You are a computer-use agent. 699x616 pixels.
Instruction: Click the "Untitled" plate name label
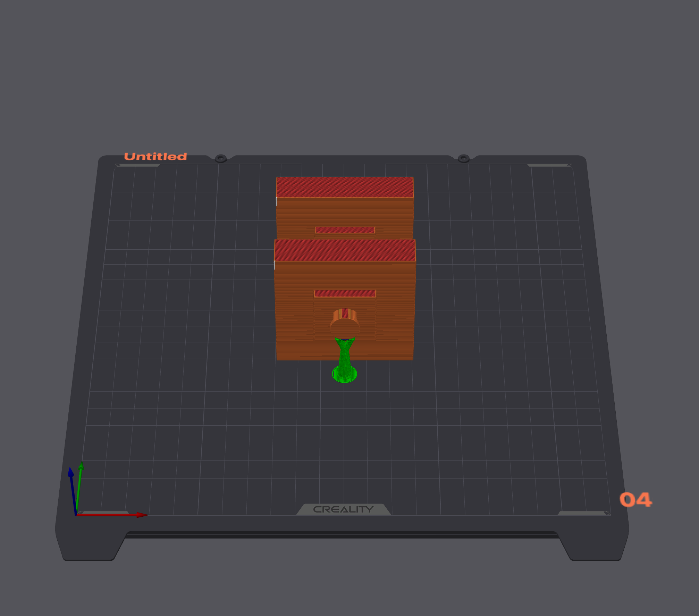click(x=155, y=157)
